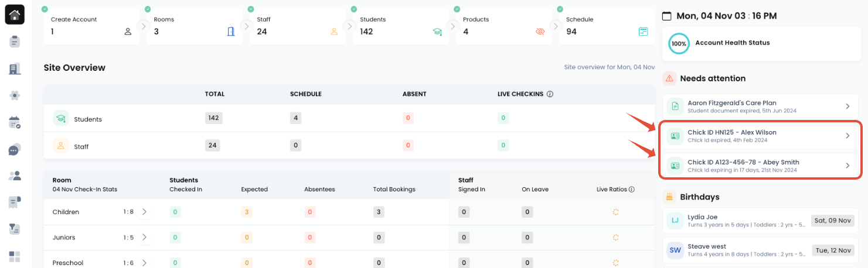Click arrow between Create Account and Rooms
The image size is (868, 268).
pos(143,26)
